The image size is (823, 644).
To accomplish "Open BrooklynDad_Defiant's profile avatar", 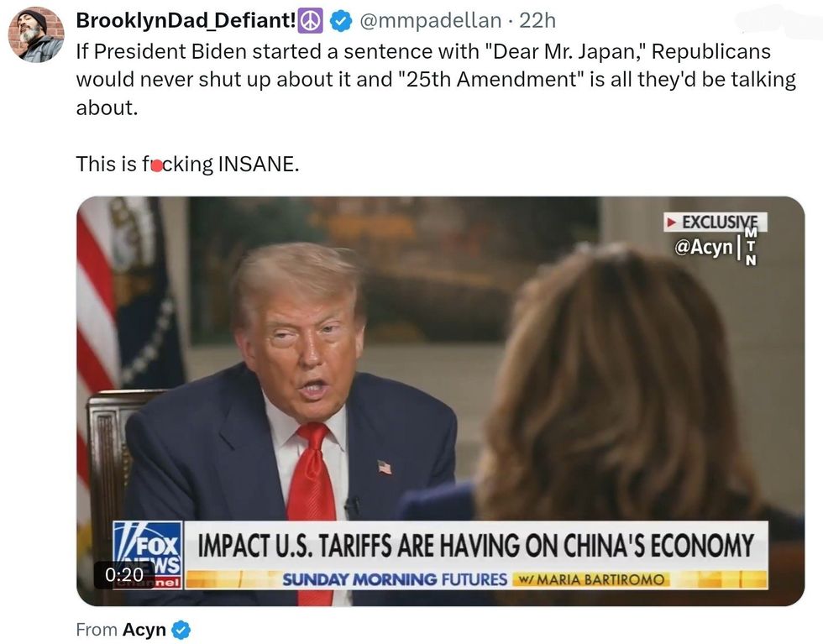I will pyautogui.click(x=36, y=35).
